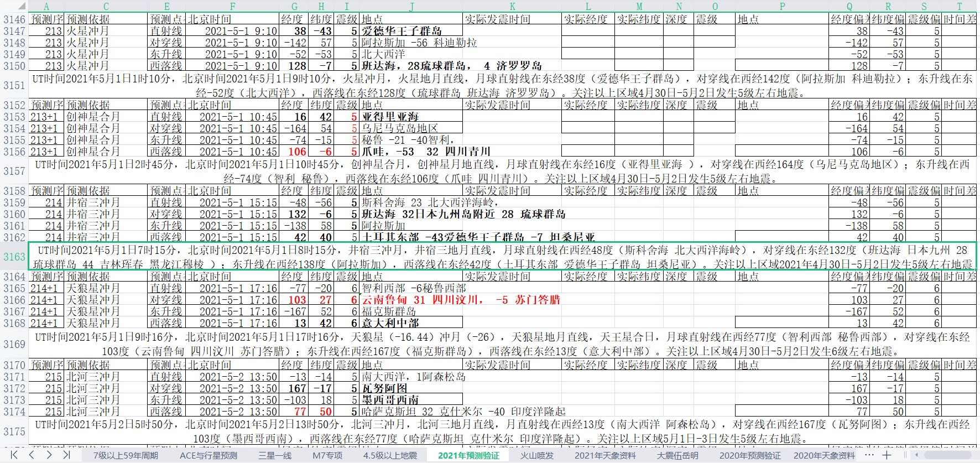Screen dimensions: 980x463
Task: Click the 火星冲月 description text in row 3151
Action: tap(503, 86)
